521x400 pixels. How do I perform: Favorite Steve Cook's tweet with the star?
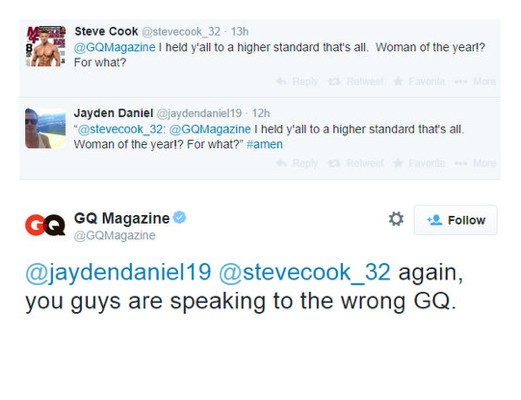tap(419, 81)
